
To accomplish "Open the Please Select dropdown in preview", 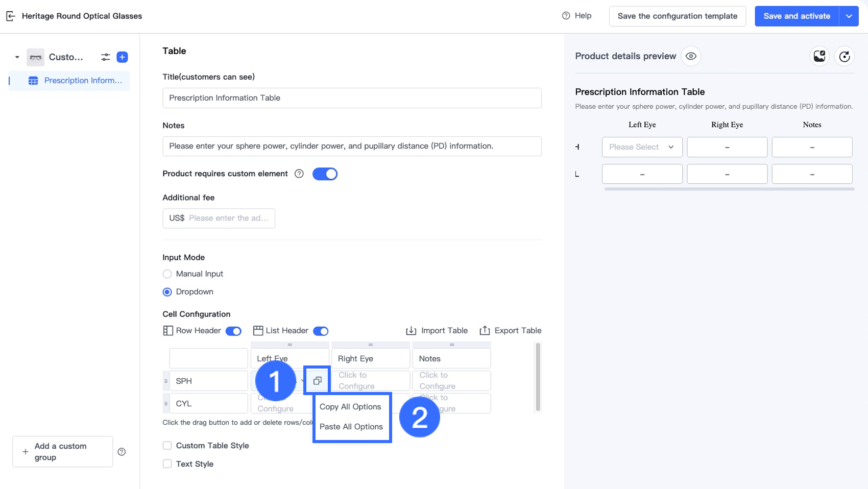I will [642, 147].
